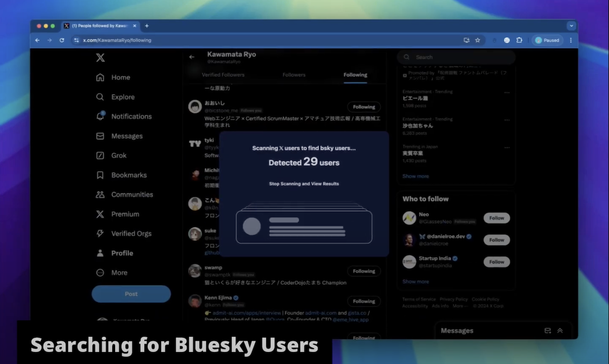Open options for 実質卒業 trend
The width and height of the screenshot is (609, 364).
507,148
